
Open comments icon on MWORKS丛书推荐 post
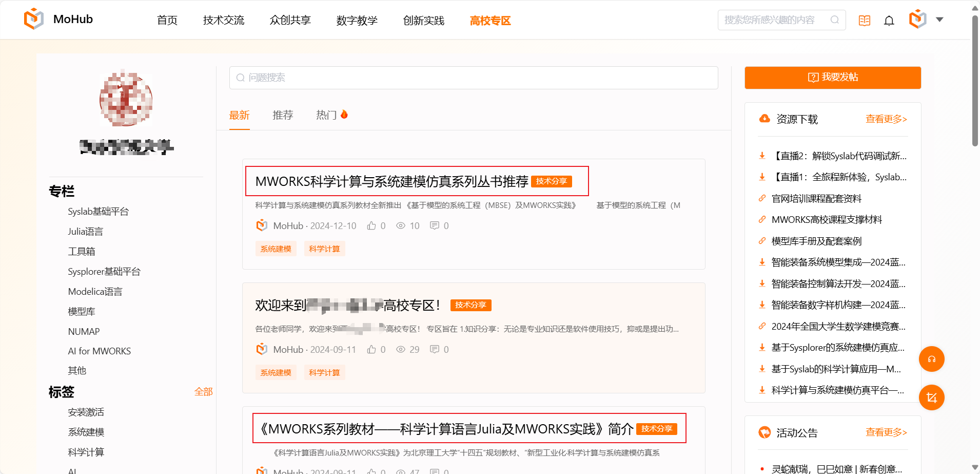tap(435, 226)
